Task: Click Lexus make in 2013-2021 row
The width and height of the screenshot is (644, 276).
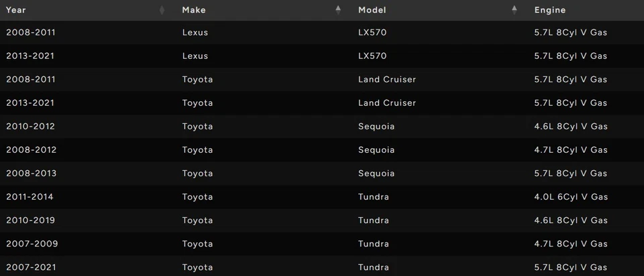Action: pos(195,56)
